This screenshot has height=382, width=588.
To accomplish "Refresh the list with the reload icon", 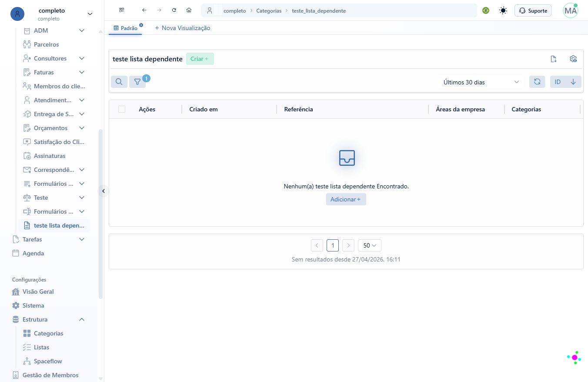I will point(537,82).
